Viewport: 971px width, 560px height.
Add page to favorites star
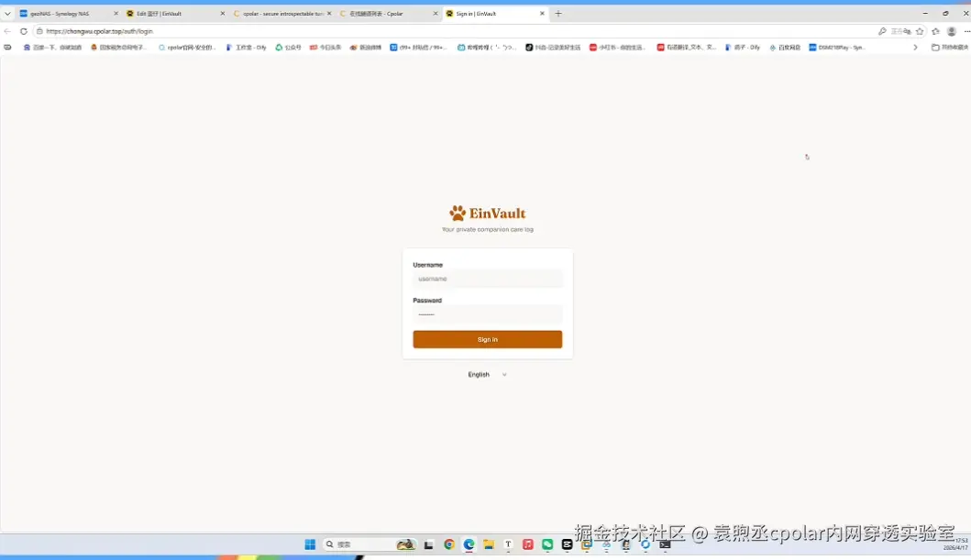coord(920,31)
